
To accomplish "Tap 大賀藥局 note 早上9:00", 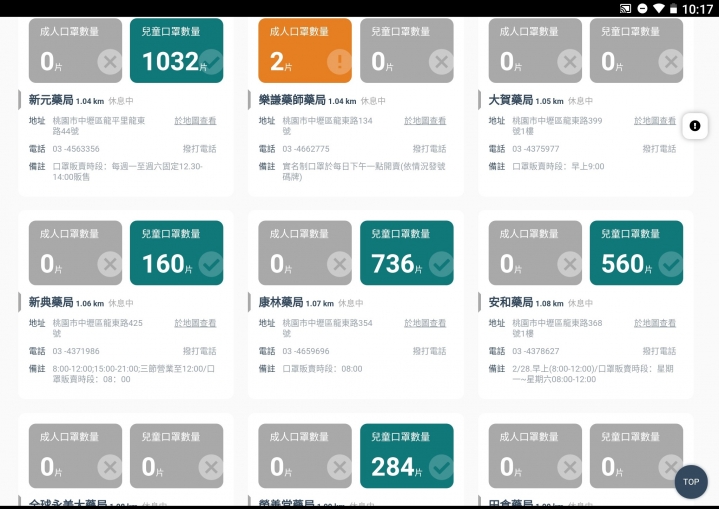I will pos(558,166).
